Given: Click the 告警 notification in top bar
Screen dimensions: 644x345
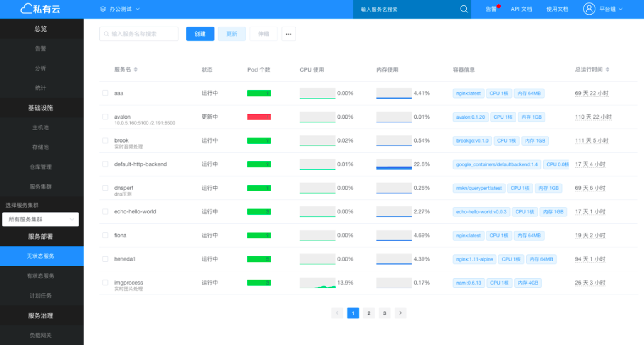Looking at the screenshot, I should (492, 9).
